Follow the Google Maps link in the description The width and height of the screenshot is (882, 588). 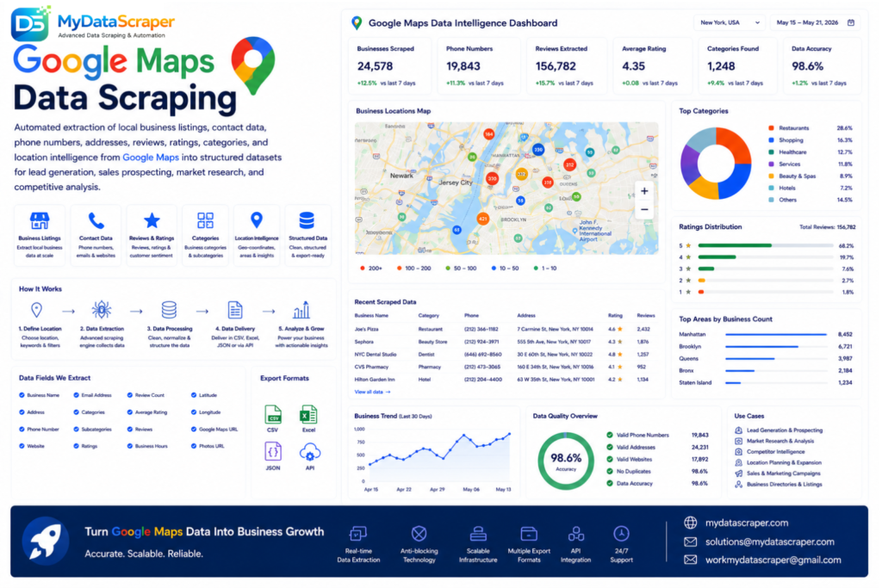pyautogui.click(x=151, y=158)
